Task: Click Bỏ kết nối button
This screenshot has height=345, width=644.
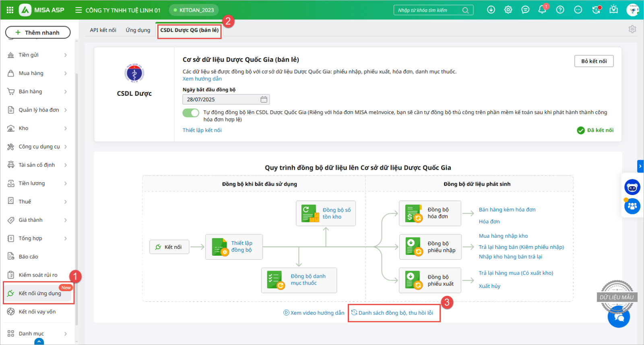Action: tap(594, 61)
